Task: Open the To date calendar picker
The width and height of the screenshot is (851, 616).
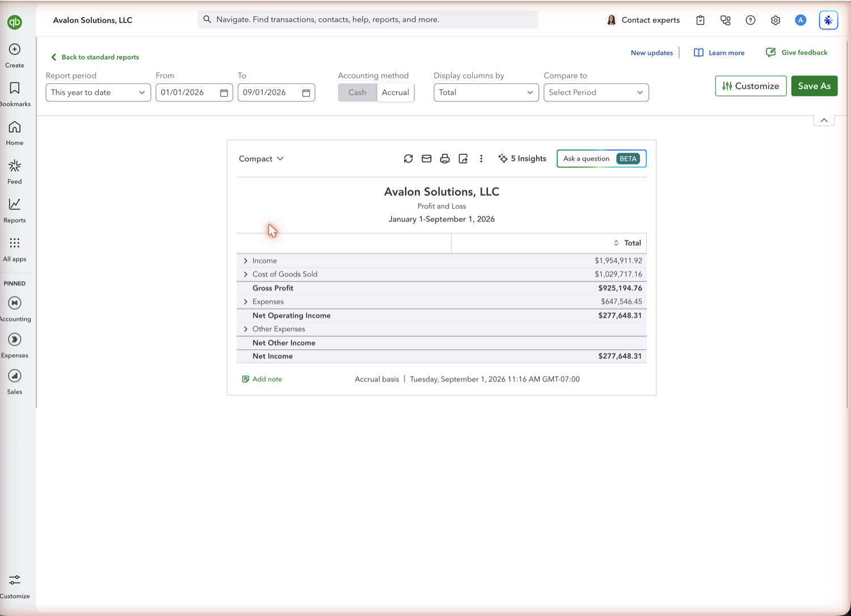Action: click(x=306, y=92)
